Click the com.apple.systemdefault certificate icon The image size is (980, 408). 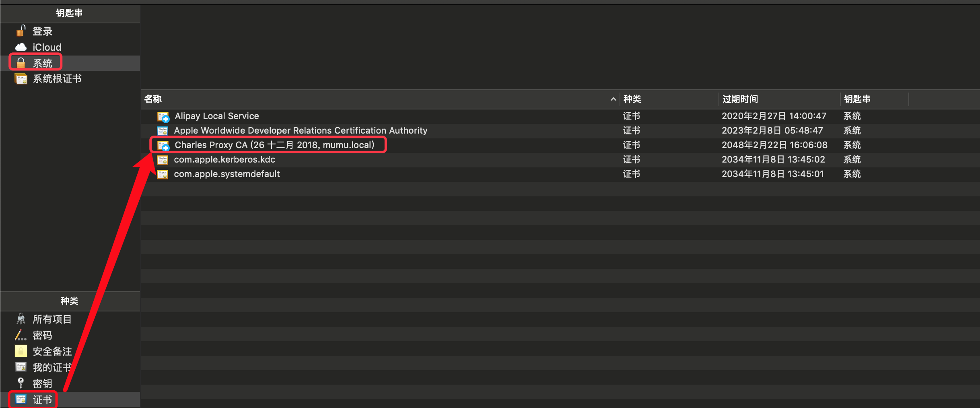[x=163, y=174]
